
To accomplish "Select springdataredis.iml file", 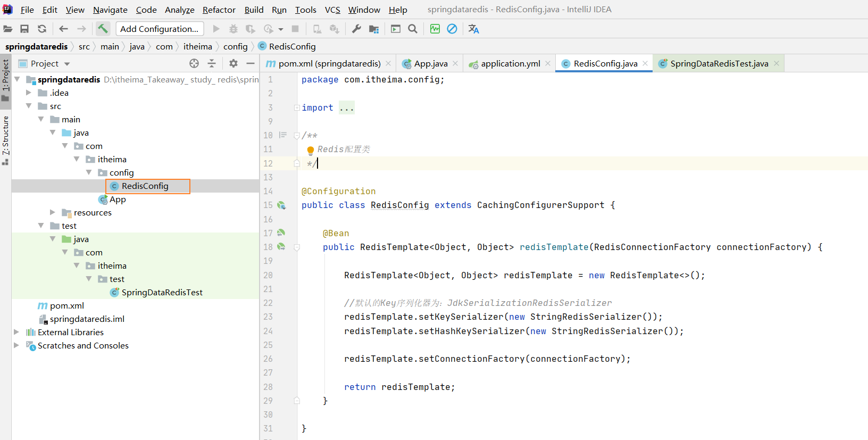I will point(87,319).
